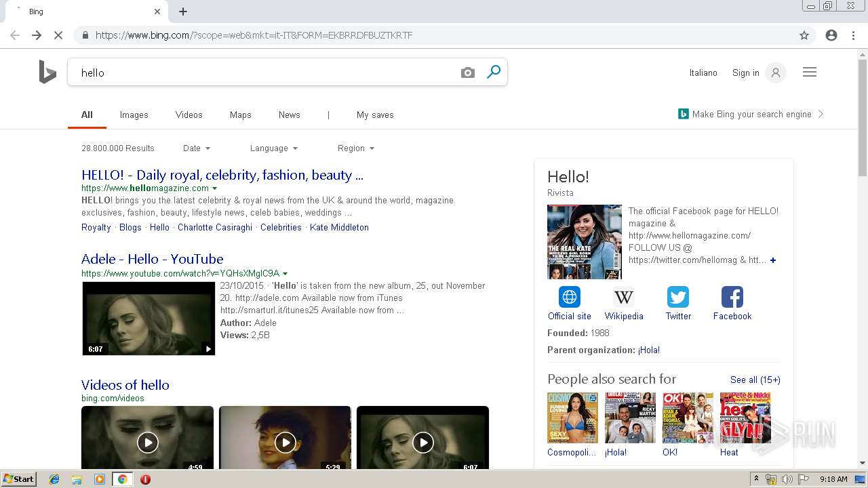Open Chrome profile account icon
The image size is (868, 488).
pos(831,35)
